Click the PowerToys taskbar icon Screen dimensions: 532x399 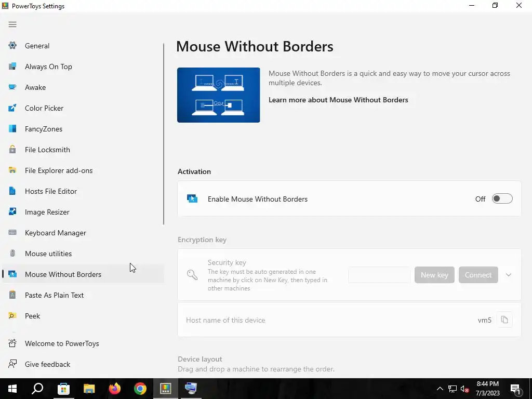tap(166, 389)
